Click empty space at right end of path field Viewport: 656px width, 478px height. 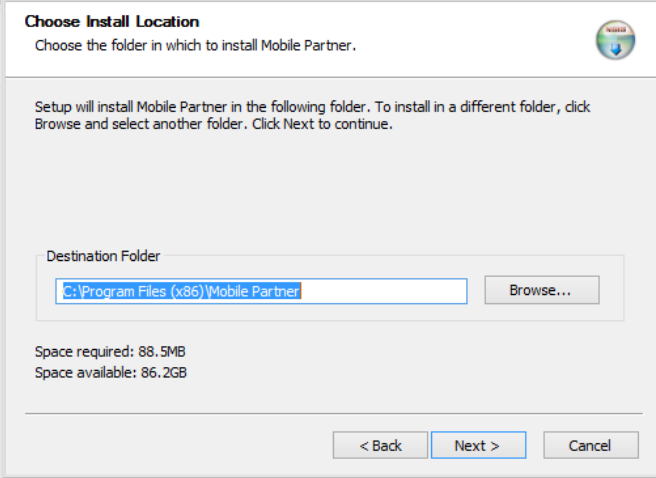(400, 291)
